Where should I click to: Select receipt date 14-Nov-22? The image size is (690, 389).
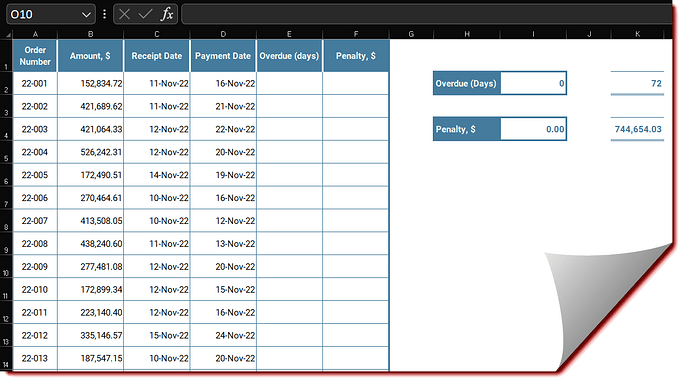pyautogui.click(x=157, y=175)
